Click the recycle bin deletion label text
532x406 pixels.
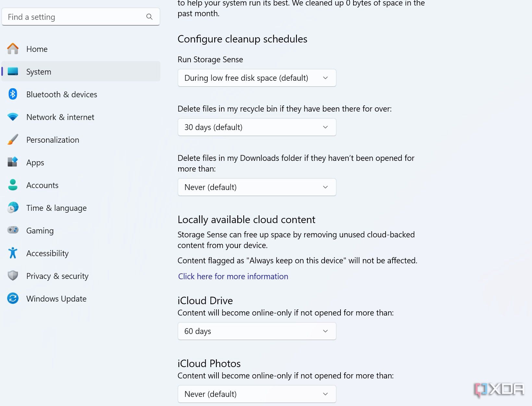[x=285, y=109]
